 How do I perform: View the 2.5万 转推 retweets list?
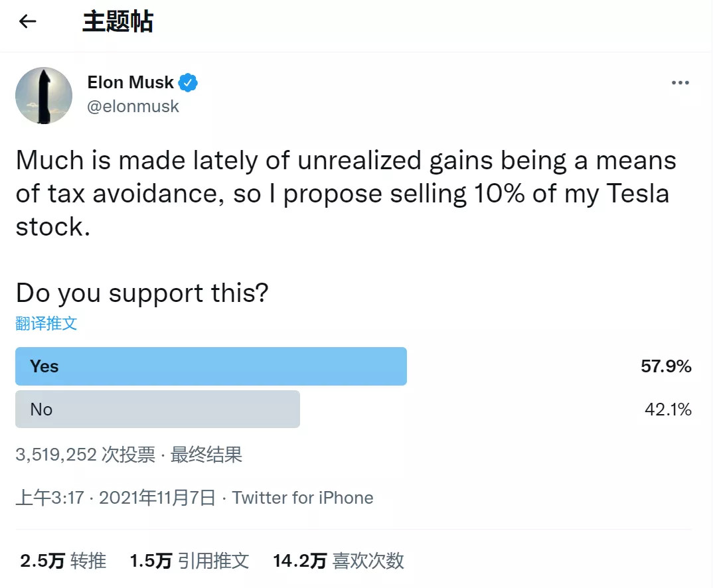[63, 561]
